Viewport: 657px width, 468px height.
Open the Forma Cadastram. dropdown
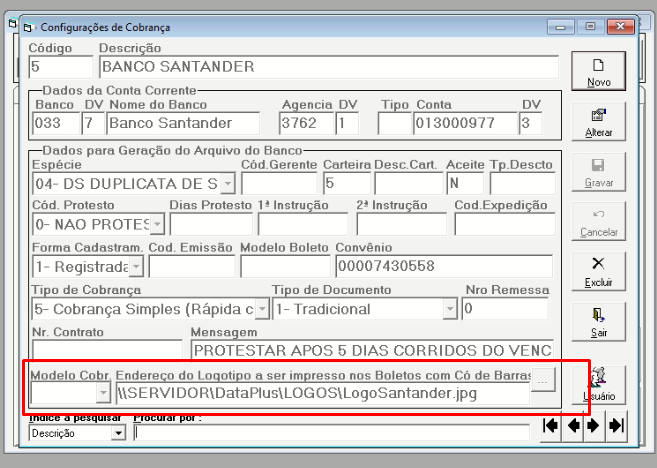tap(136, 267)
